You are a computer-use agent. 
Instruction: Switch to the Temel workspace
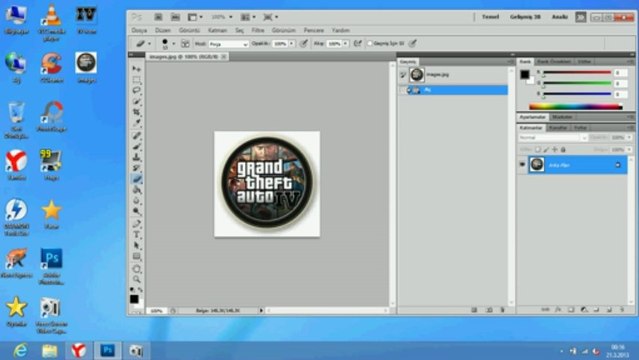tap(490, 17)
